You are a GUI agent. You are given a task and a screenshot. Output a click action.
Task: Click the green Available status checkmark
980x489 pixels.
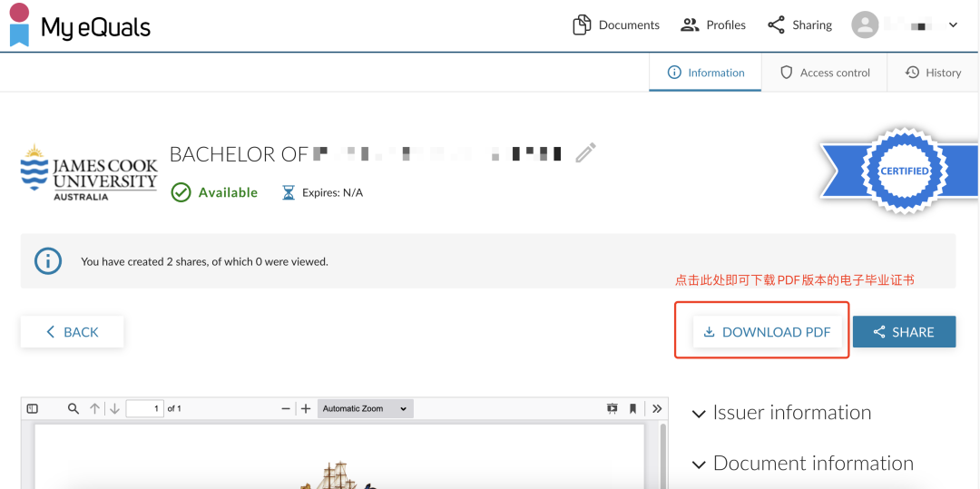181,192
